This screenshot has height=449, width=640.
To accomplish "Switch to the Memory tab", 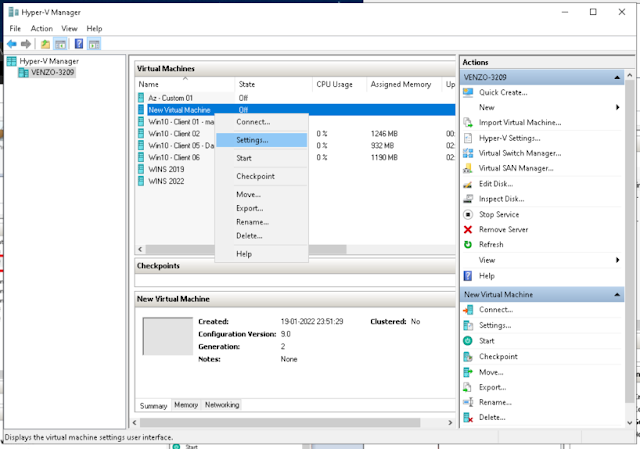I will click(x=186, y=405).
